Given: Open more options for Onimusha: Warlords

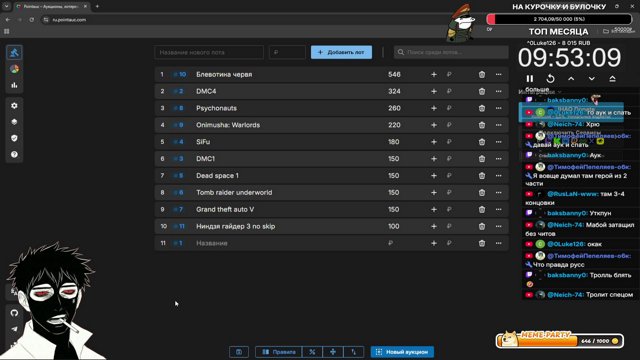Looking at the screenshot, I should (x=498, y=125).
